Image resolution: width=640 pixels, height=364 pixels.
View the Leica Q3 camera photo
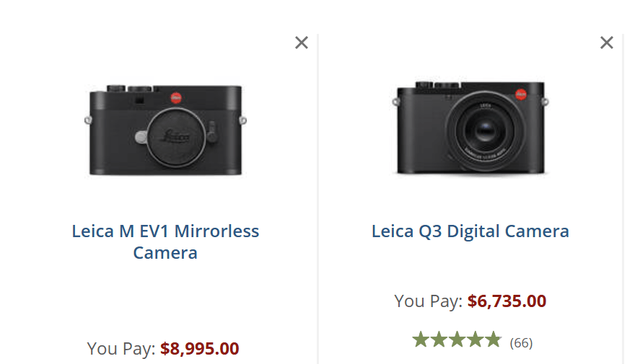470,128
